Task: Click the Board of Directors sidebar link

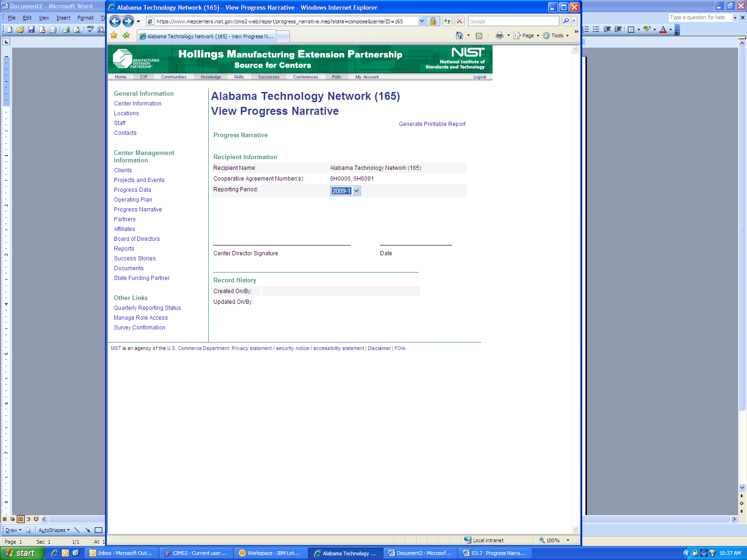Action: (137, 239)
